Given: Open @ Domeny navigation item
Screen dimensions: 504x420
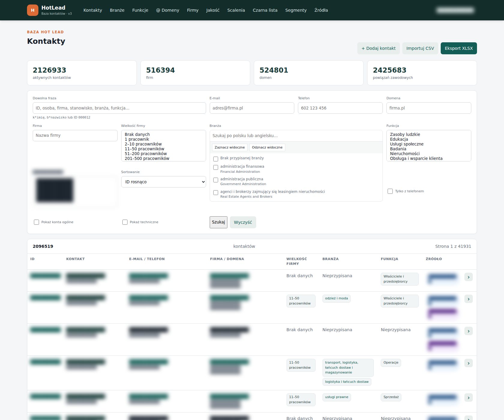Looking at the screenshot, I should pyautogui.click(x=167, y=10).
